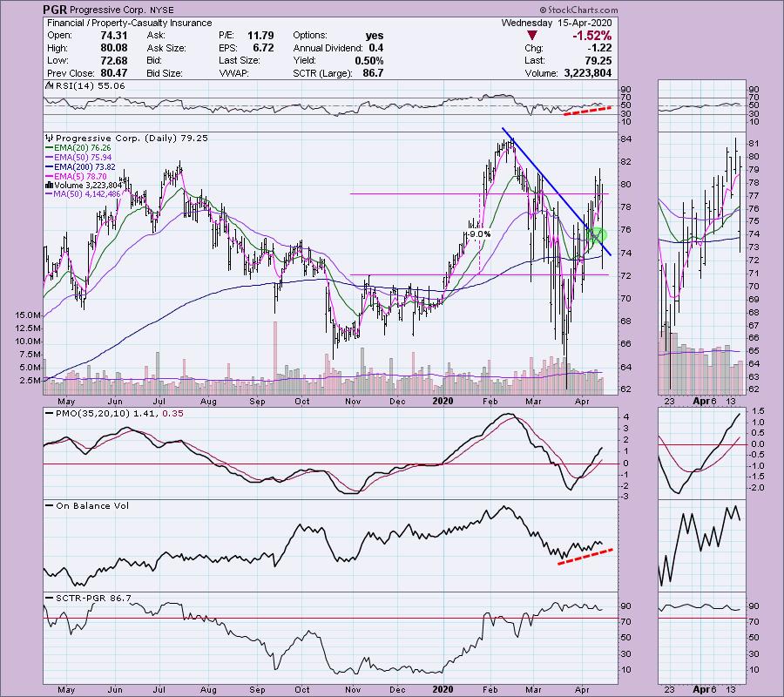Click the -3 PMO axis label
Screen dimensions: 784x697
point(626,497)
